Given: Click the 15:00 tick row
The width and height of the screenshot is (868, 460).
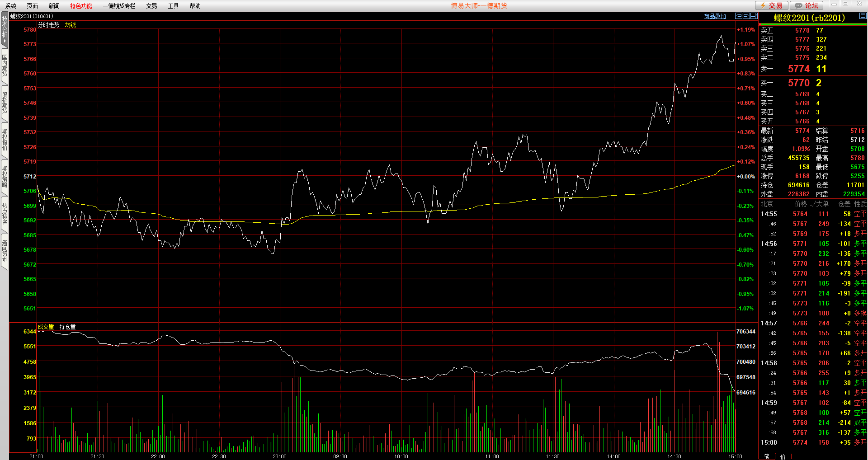Looking at the screenshot, I should (x=813, y=442).
